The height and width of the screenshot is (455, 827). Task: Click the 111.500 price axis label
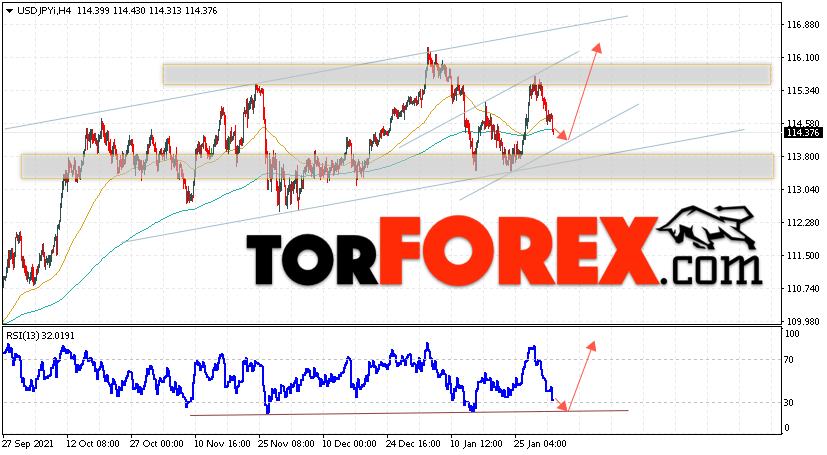click(803, 256)
